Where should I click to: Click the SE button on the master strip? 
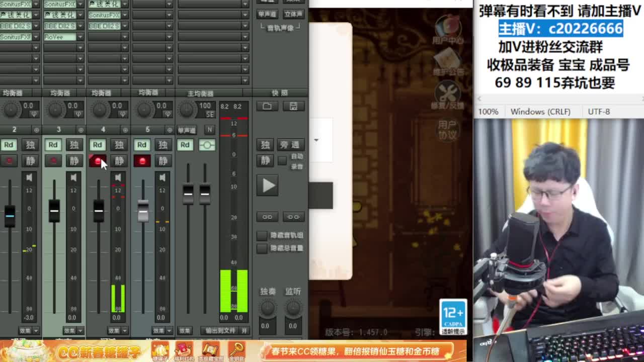(x=210, y=114)
